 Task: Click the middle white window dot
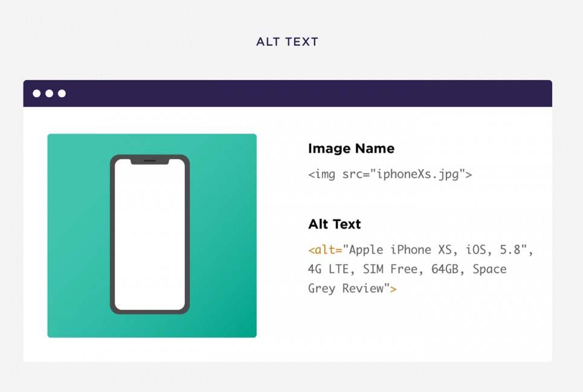(x=50, y=94)
